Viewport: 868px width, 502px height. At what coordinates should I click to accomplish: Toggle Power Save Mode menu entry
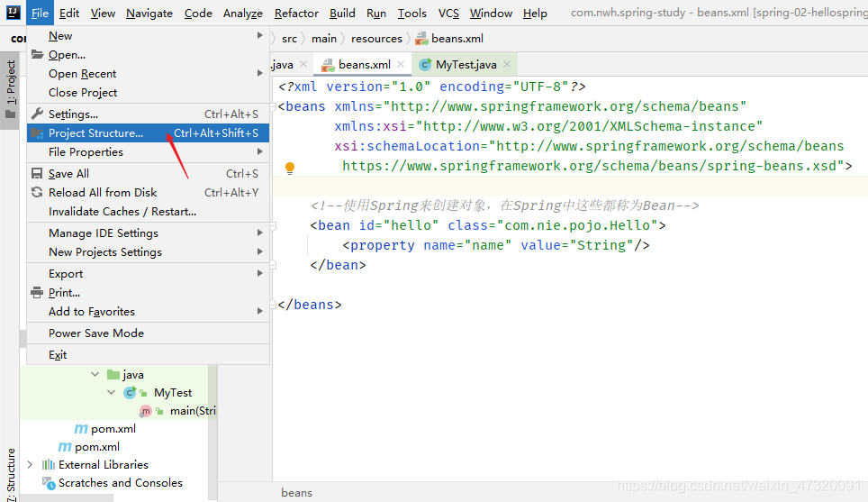coord(148,333)
